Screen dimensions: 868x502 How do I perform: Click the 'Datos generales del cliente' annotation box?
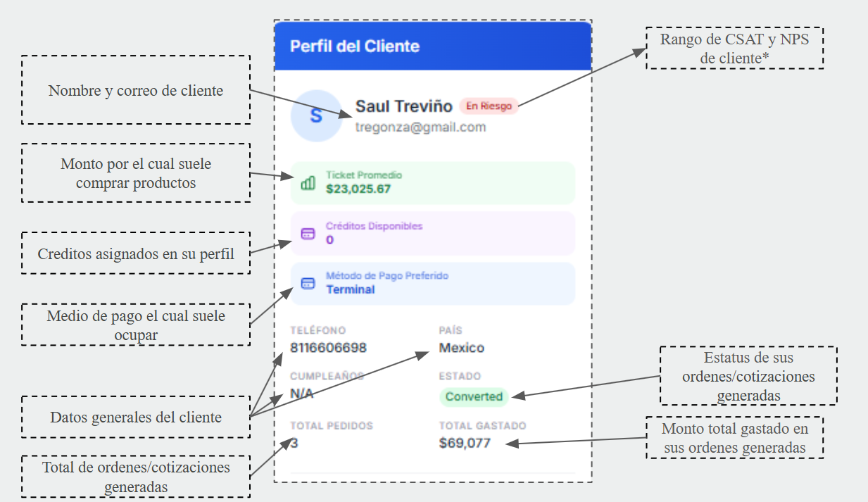(136, 418)
